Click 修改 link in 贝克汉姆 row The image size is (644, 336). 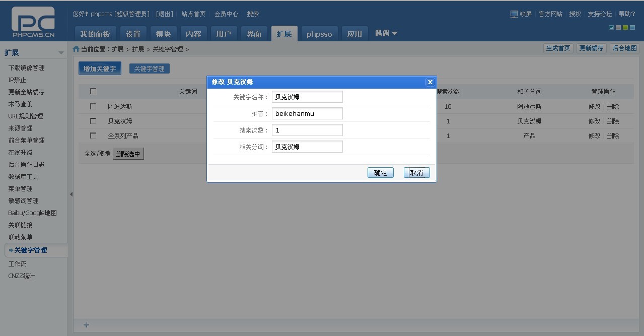coord(594,121)
